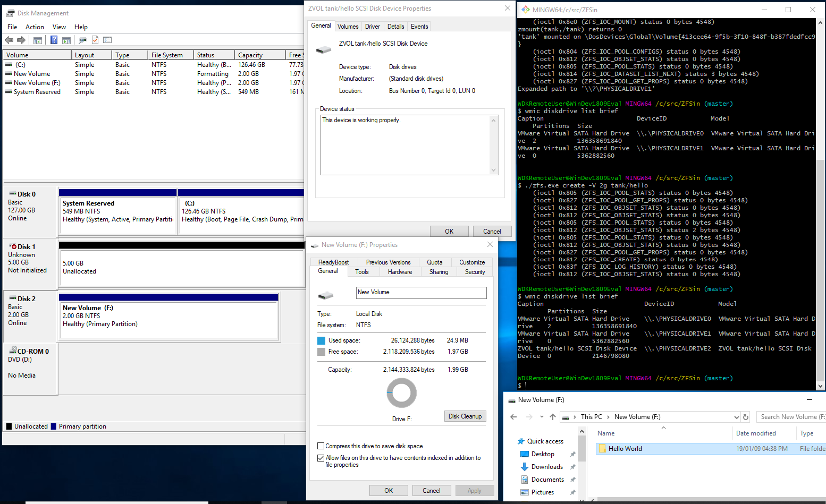Screen dimensions: 826x504
Task: Open Quota tab in New Volume properties
Action: click(435, 262)
